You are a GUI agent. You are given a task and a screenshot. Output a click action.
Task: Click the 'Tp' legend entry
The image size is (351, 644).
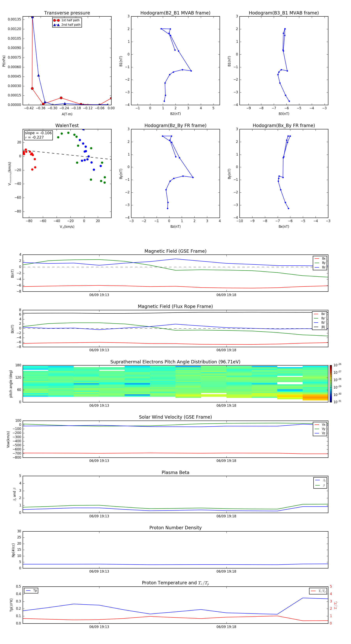point(31,591)
